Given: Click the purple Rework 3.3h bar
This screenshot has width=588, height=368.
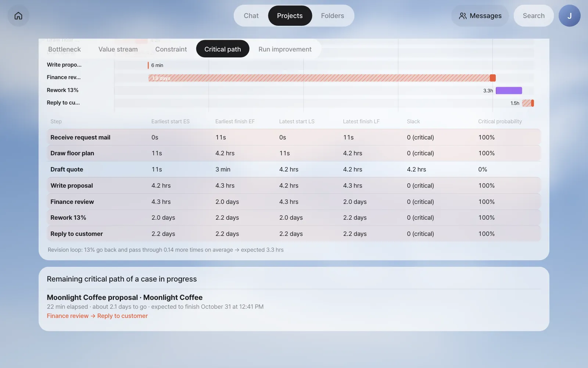Looking at the screenshot, I should click(509, 91).
